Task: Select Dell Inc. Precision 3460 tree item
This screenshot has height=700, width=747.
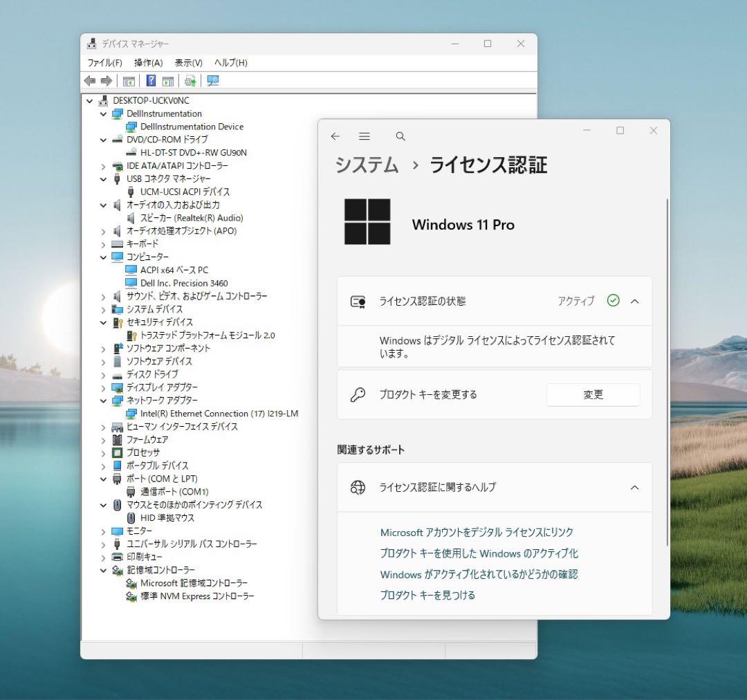Action: tap(184, 283)
